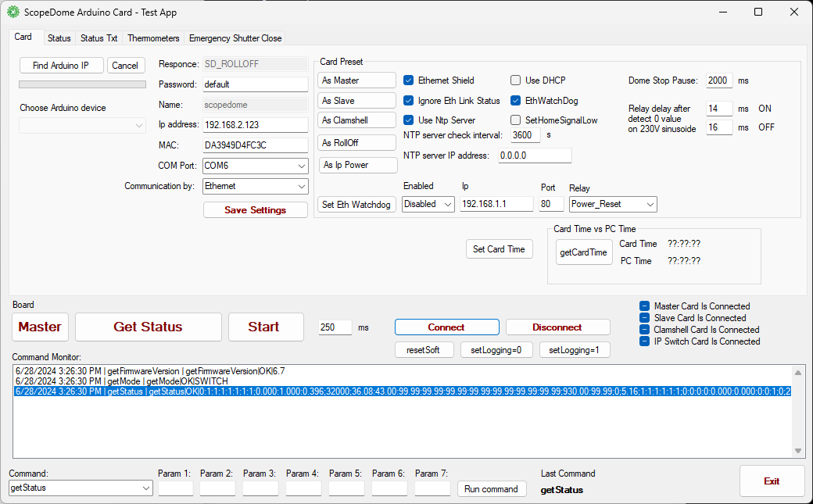Viewport: 813px width, 504px height.
Task: Click the ScopeDome app icon in title bar
Action: 13,12
